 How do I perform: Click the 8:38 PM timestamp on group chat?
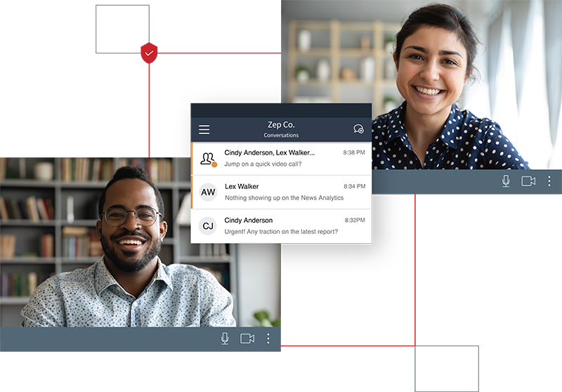click(x=354, y=152)
